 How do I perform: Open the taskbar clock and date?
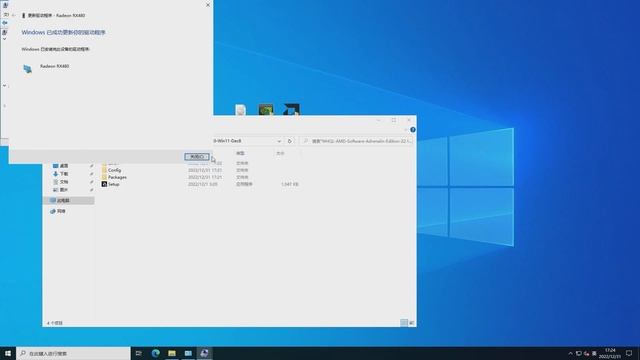pos(611,353)
